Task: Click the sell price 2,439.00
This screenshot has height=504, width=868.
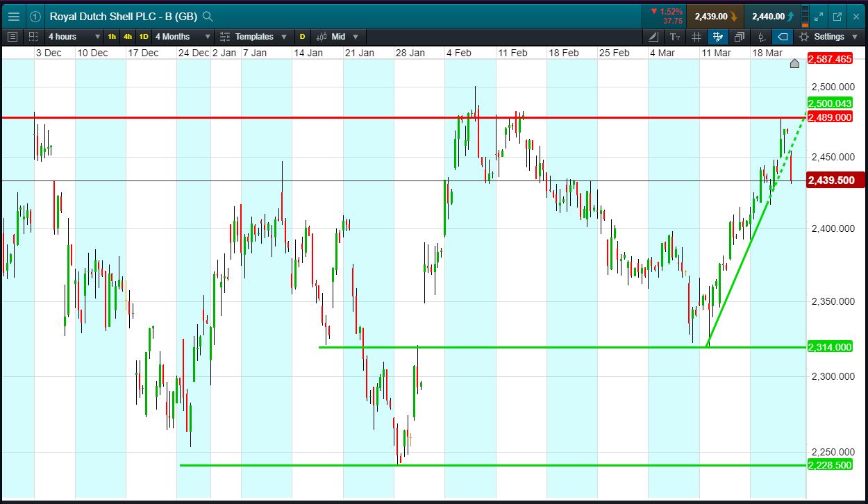Action: click(715, 16)
